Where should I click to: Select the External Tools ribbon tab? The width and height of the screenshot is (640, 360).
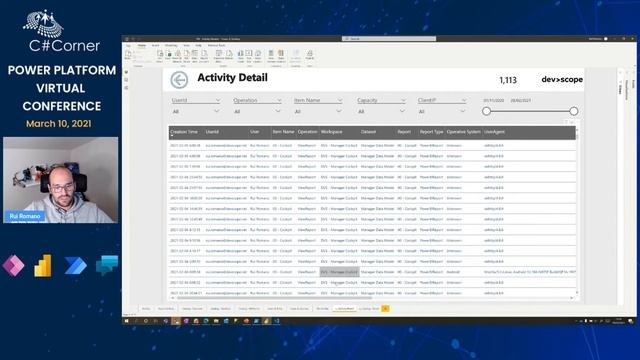click(x=216, y=45)
